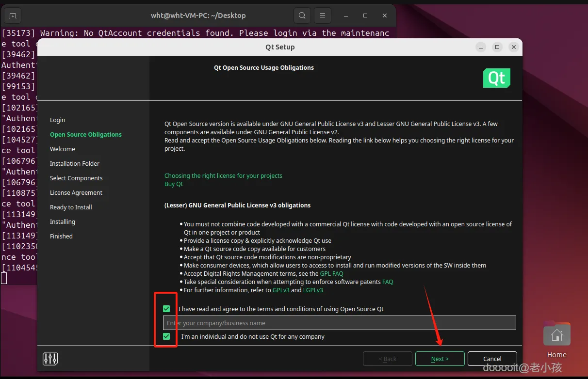Click the terminal QtAccount credentials warning line
The height and width of the screenshot is (379, 588).
(195, 33)
